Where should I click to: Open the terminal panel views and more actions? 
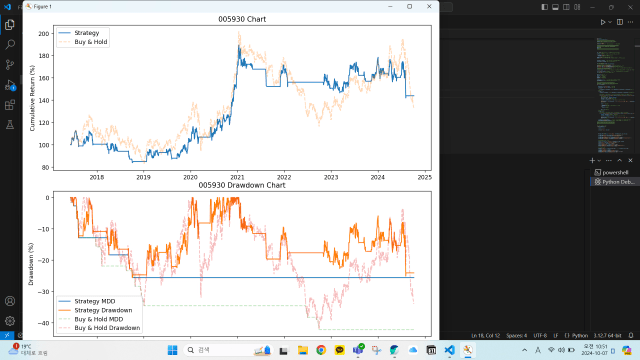pos(609,160)
